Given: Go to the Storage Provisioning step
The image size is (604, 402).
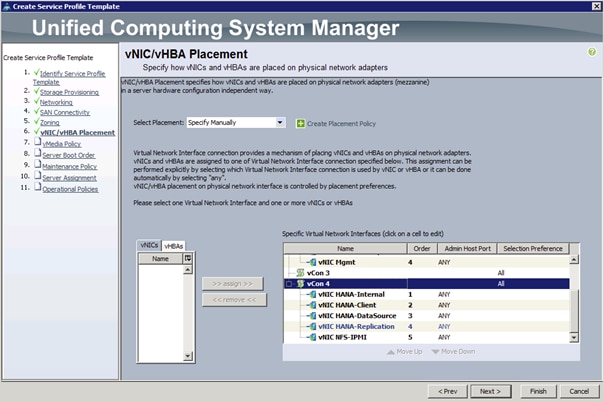Looking at the screenshot, I should coord(69,92).
